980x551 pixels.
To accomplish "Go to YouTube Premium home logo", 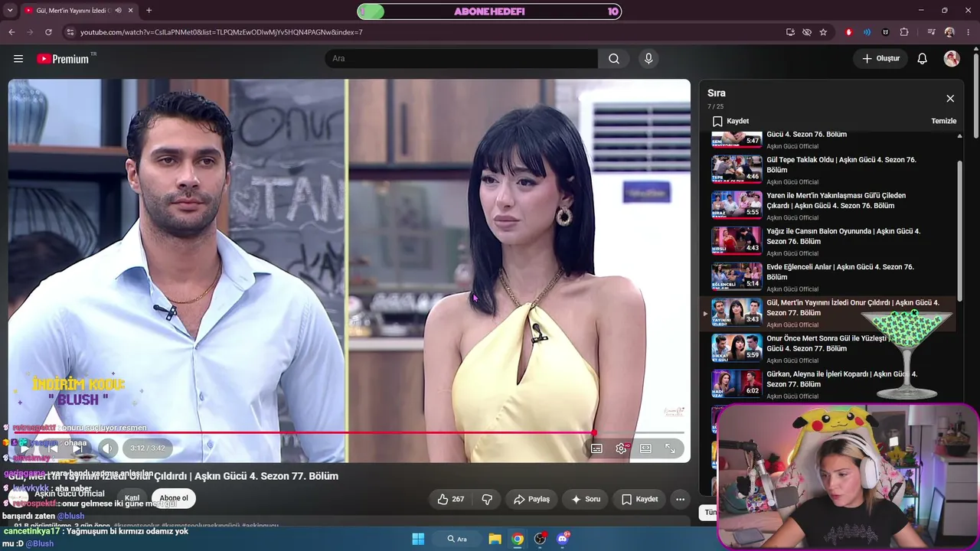I will click(x=64, y=59).
